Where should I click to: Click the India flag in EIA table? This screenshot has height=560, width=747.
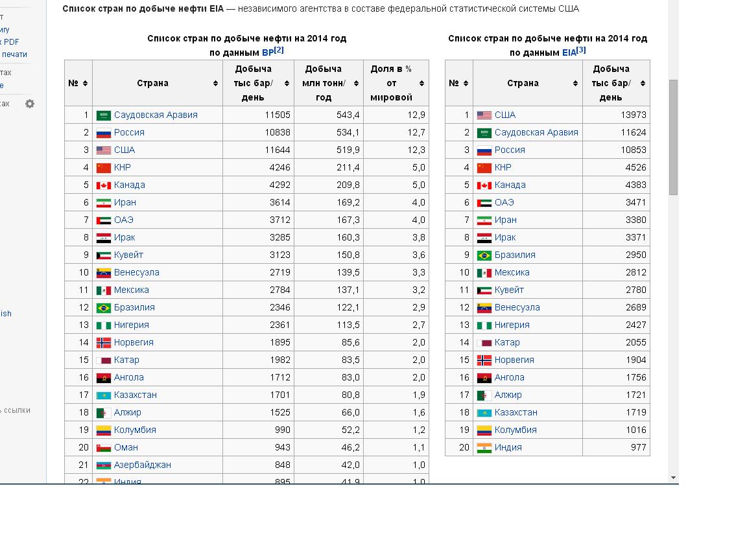(x=484, y=448)
